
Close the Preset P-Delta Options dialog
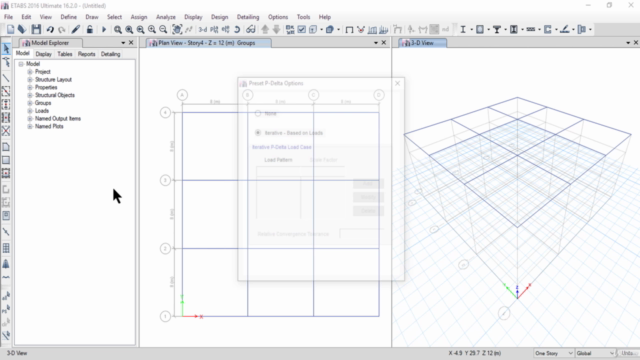tap(398, 83)
